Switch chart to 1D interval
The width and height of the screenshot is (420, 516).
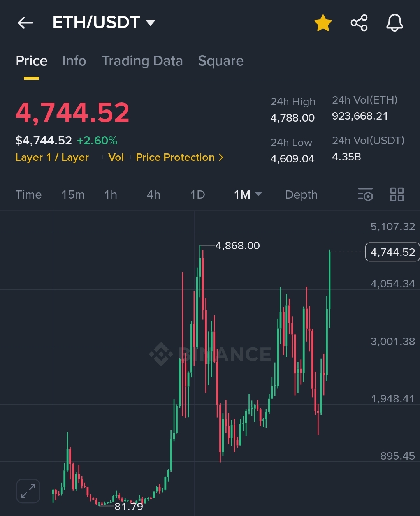(197, 195)
